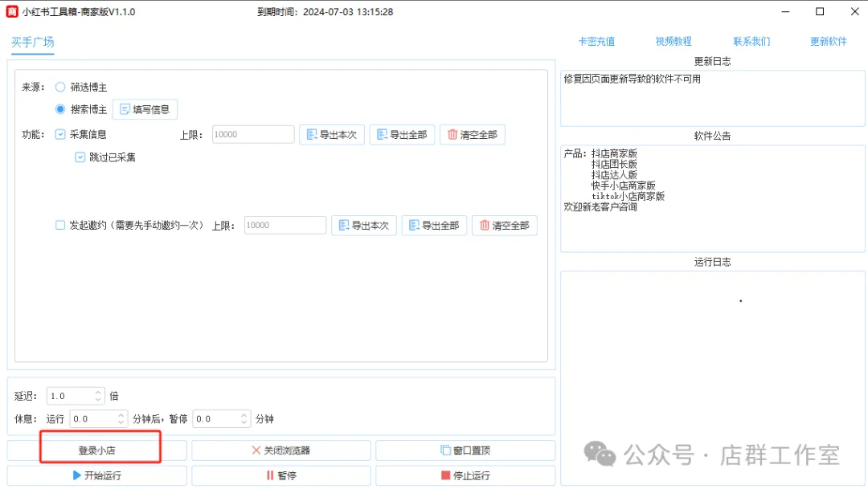Screen dimensions: 868x489
Task: Click the 停止运行 stop button
Action: pos(465,475)
